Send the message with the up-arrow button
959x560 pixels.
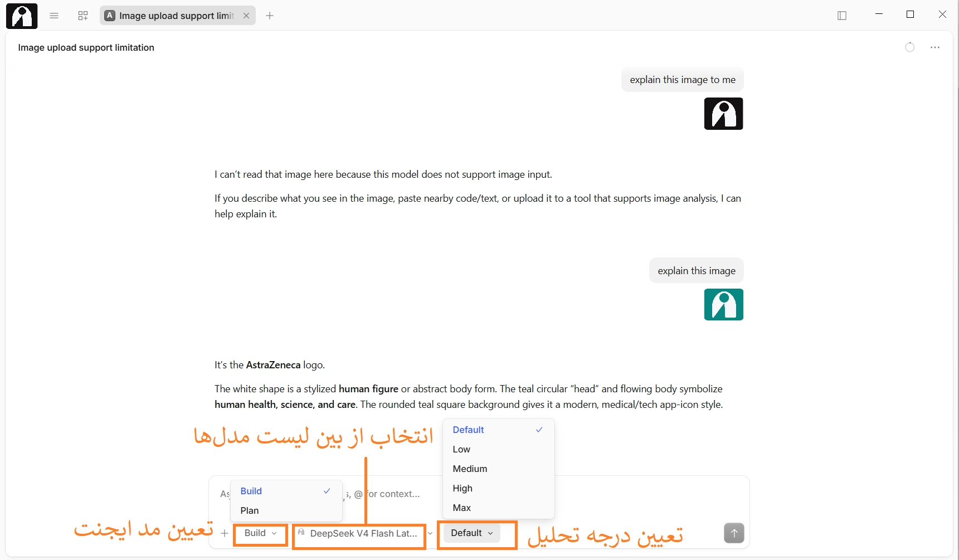(x=734, y=533)
